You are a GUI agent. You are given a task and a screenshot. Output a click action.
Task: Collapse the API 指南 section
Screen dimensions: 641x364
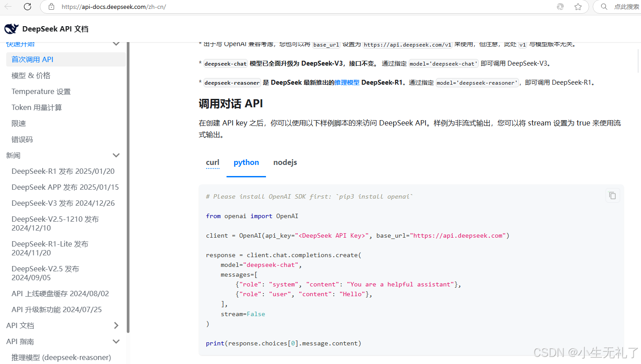116,341
